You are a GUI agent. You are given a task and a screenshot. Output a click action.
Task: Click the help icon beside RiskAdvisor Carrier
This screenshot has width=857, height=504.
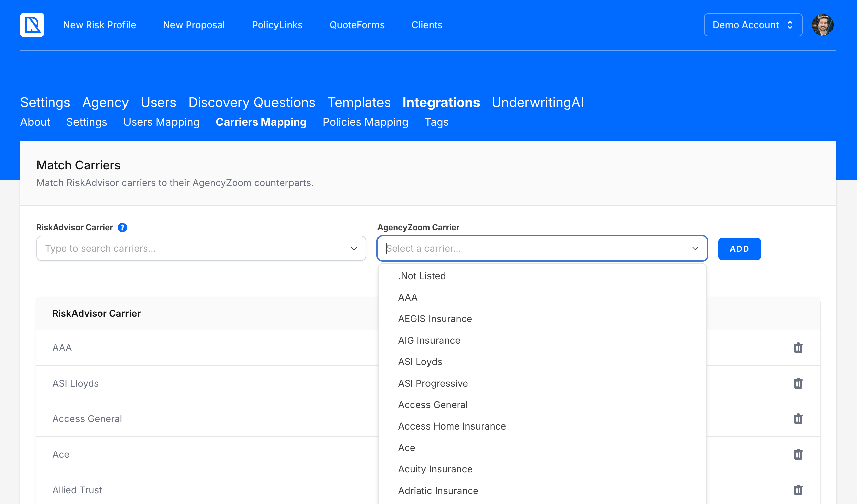pyautogui.click(x=122, y=228)
